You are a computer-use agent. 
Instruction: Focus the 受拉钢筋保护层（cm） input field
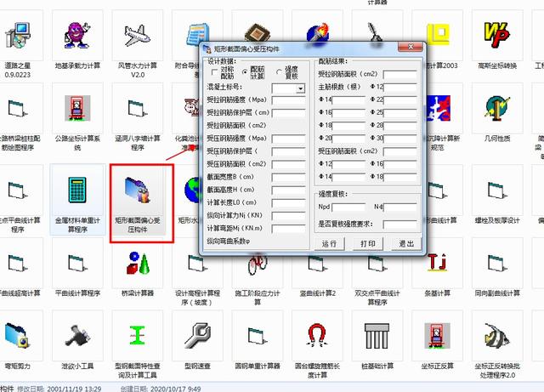[289, 114]
